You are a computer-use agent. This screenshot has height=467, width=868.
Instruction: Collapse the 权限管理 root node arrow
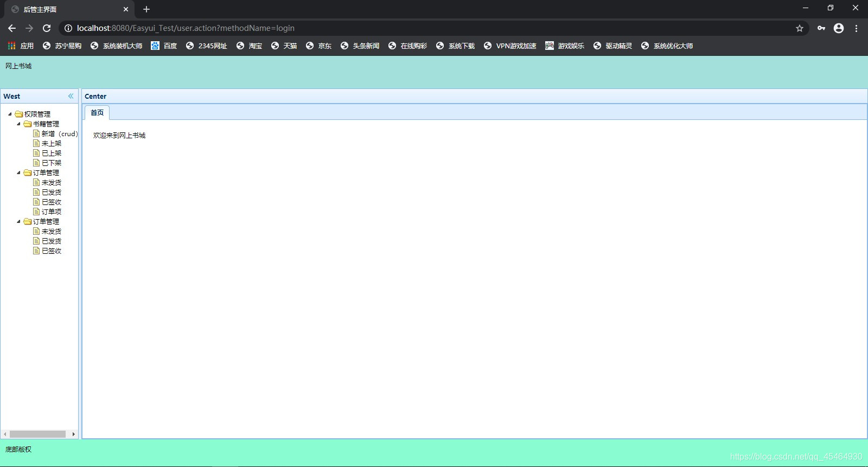click(x=10, y=114)
